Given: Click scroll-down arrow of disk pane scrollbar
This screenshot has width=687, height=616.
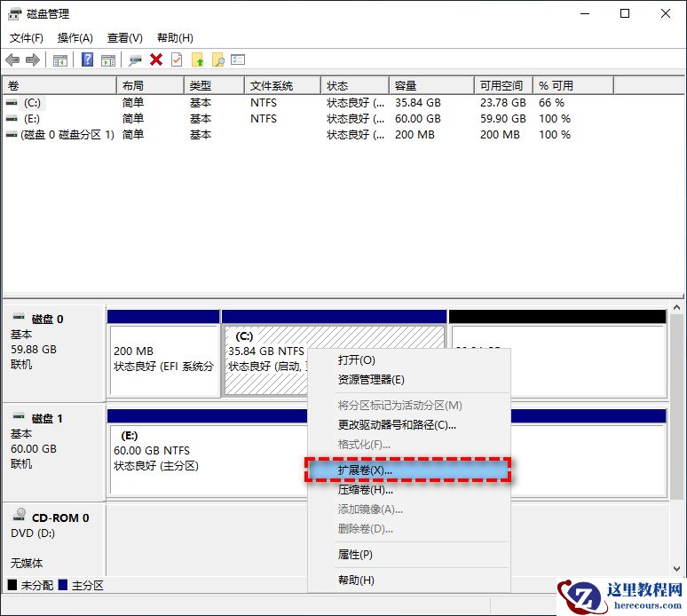Looking at the screenshot, I should 677,569.
